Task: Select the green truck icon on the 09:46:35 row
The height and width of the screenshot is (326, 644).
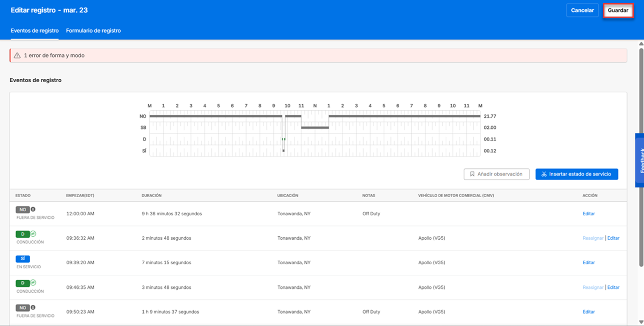Action: pyautogui.click(x=33, y=282)
